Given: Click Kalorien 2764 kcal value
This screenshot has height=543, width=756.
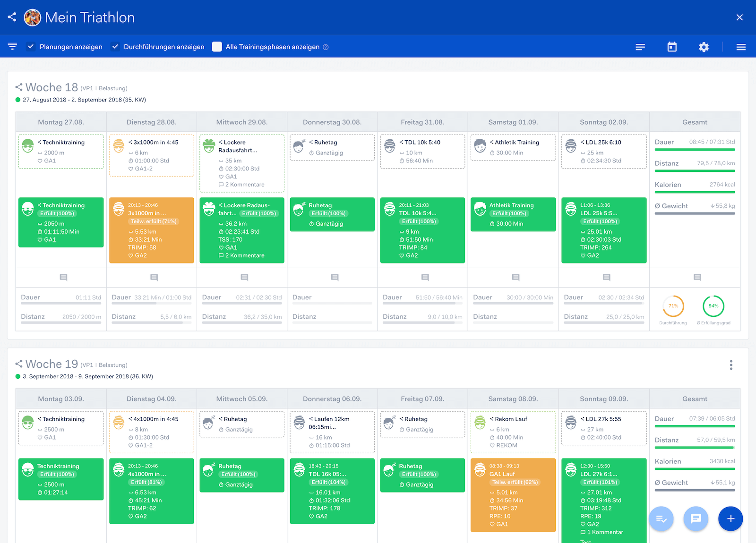Looking at the screenshot, I should [722, 185].
